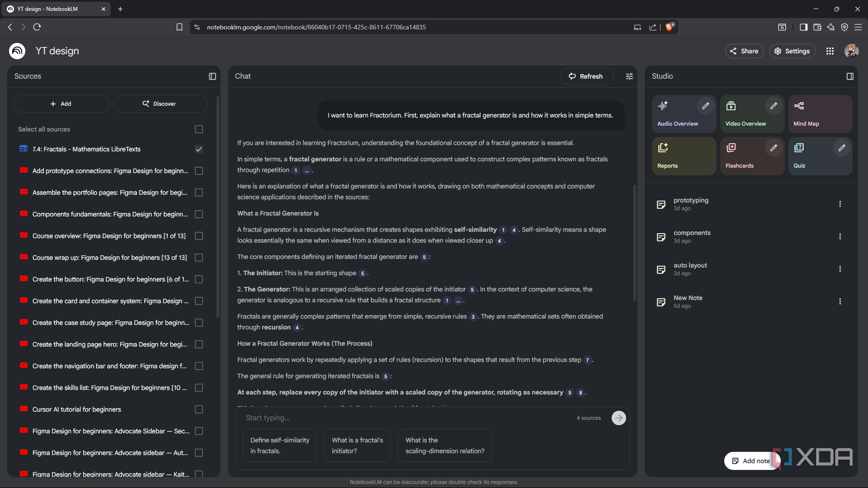Open more options for prototyping note
Screen dimensions: 868x488
pyautogui.click(x=840, y=204)
